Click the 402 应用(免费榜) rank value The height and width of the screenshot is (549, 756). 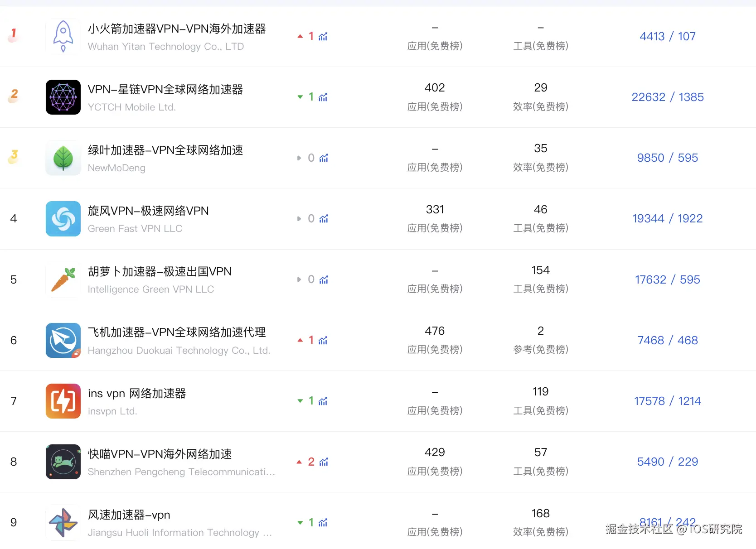pyautogui.click(x=435, y=87)
